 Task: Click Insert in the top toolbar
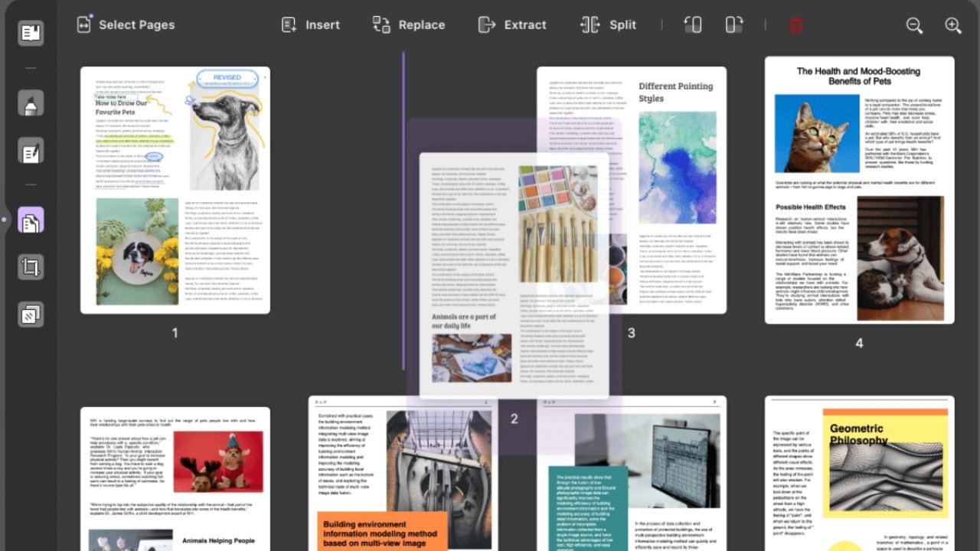(x=310, y=24)
